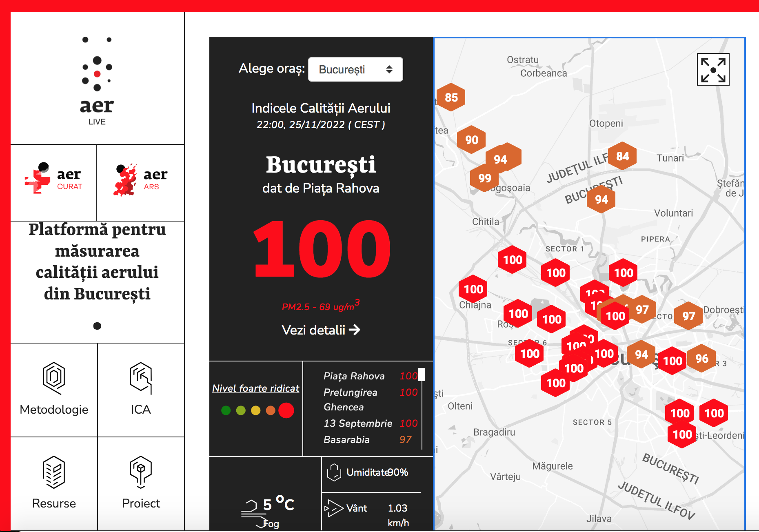
Task: Open the Resurse section icon
Action: tap(54, 472)
